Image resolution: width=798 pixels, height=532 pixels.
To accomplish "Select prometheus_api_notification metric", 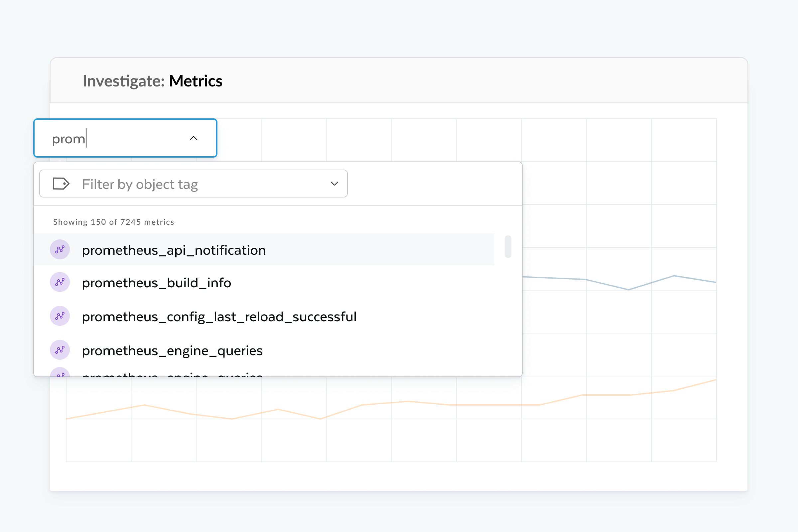I will tap(264, 250).
